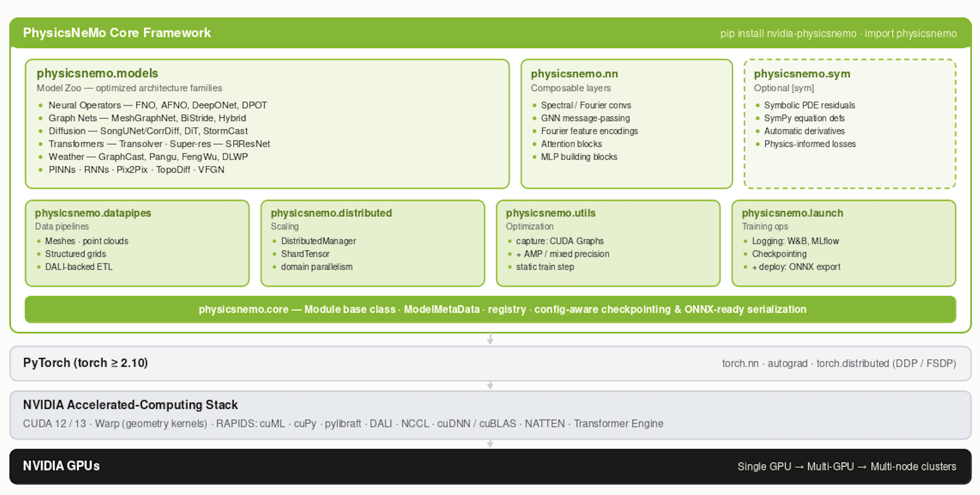Click the "physicsnemo.launch" heading

[792, 213]
